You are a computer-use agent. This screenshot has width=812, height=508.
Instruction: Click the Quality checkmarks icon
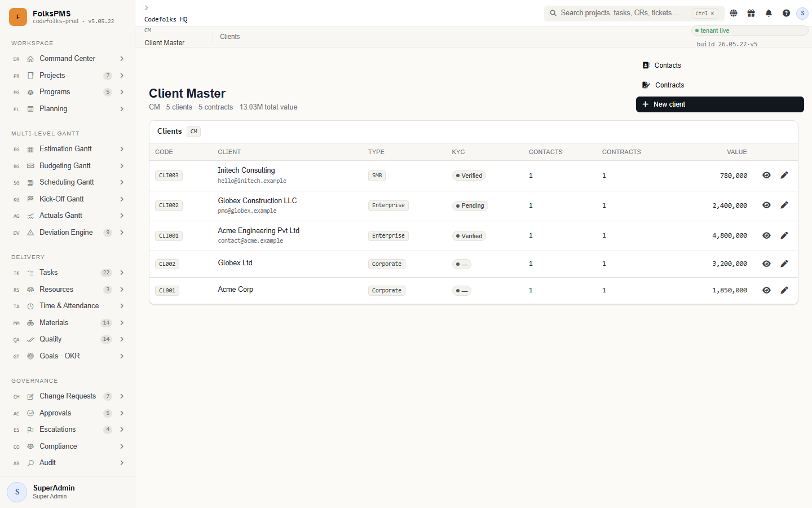point(30,339)
